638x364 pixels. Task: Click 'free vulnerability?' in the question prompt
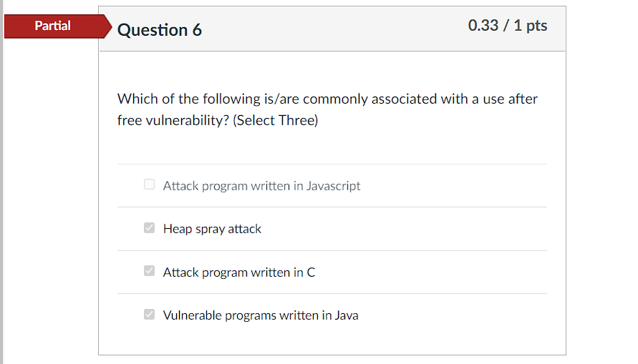(x=173, y=120)
